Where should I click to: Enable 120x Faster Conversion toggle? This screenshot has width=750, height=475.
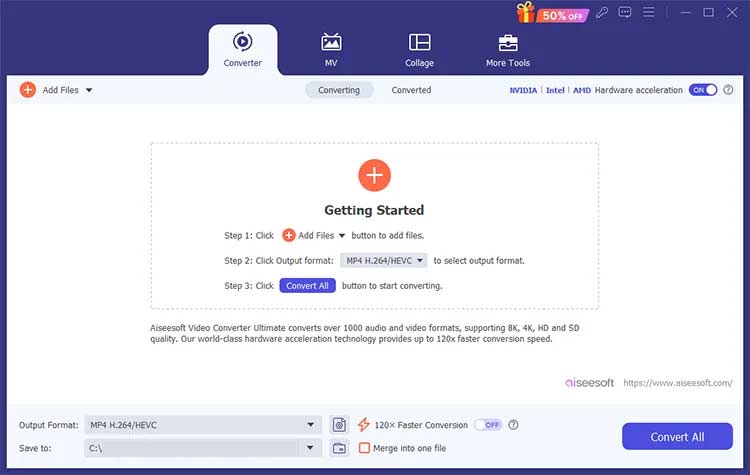(x=488, y=425)
